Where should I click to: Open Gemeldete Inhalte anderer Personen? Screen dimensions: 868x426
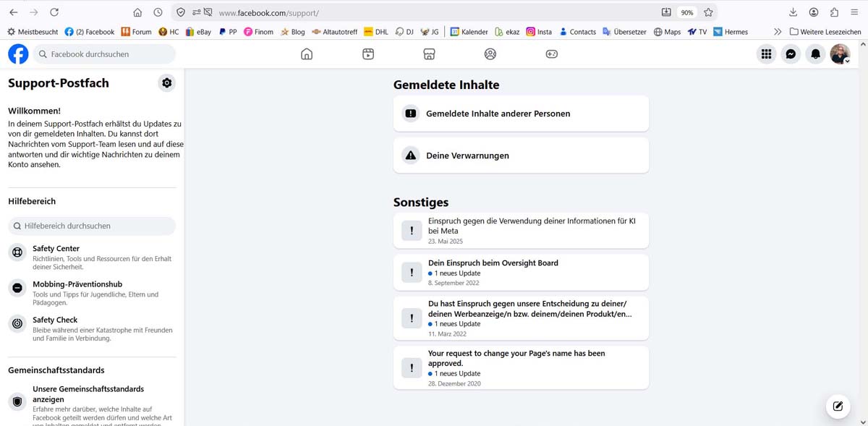521,114
